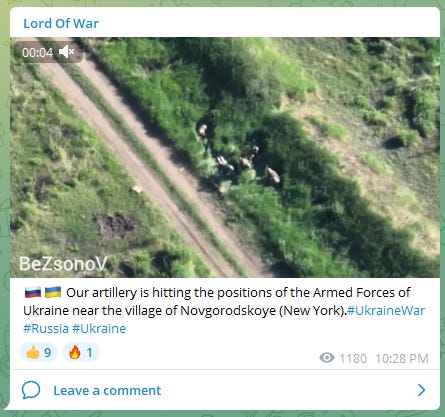Click the words 'Our artillery' in caption
This screenshot has height=417, width=445.
tap(101, 293)
